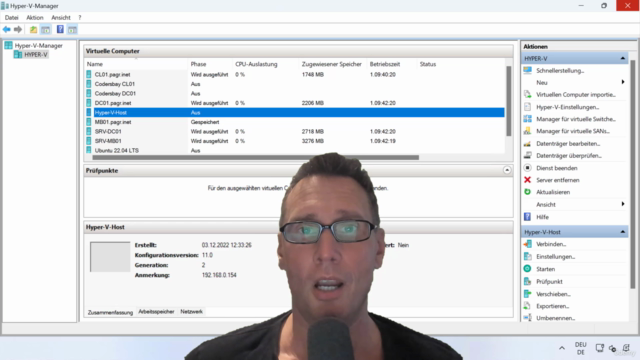640x360 pixels.
Task: Click the Forward arrow in the toolbar
Action: tap(18, 29)
